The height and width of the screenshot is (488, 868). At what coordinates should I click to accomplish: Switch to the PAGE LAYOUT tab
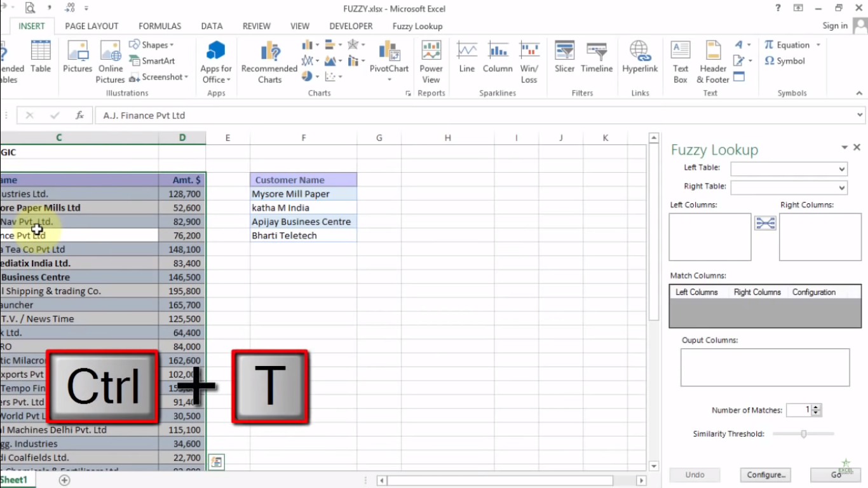(x=92, y=26)
